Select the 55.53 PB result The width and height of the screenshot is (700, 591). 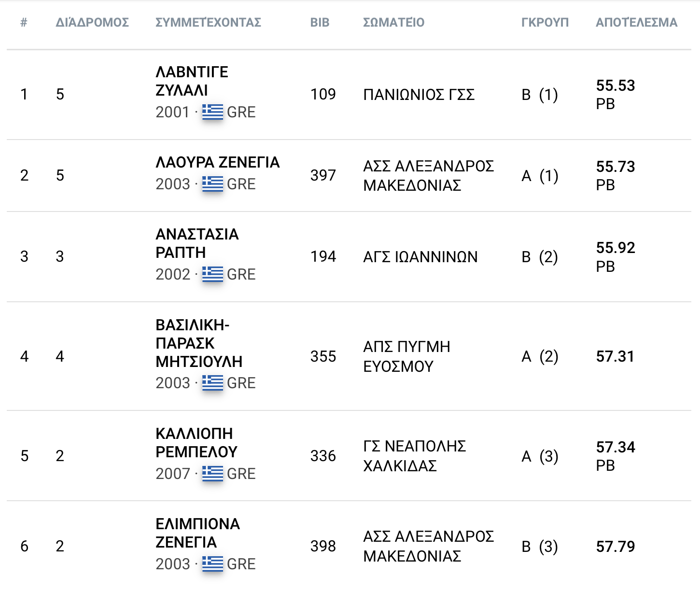615,86
